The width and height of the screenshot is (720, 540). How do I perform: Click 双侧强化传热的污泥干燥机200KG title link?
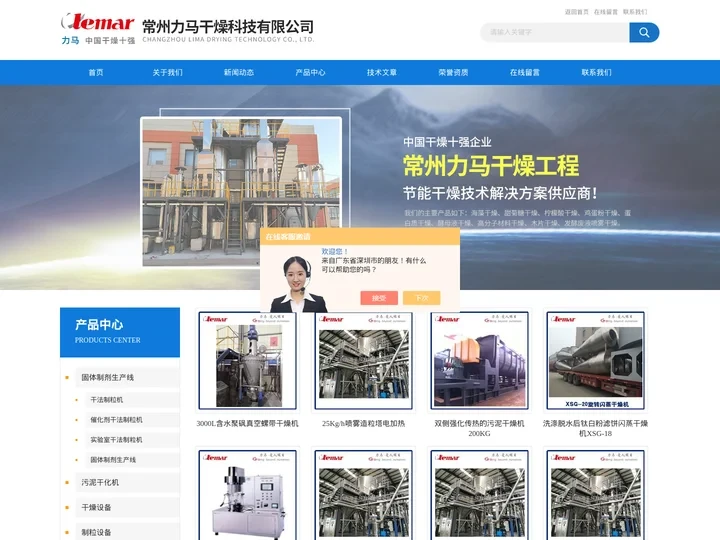point(479,428)
